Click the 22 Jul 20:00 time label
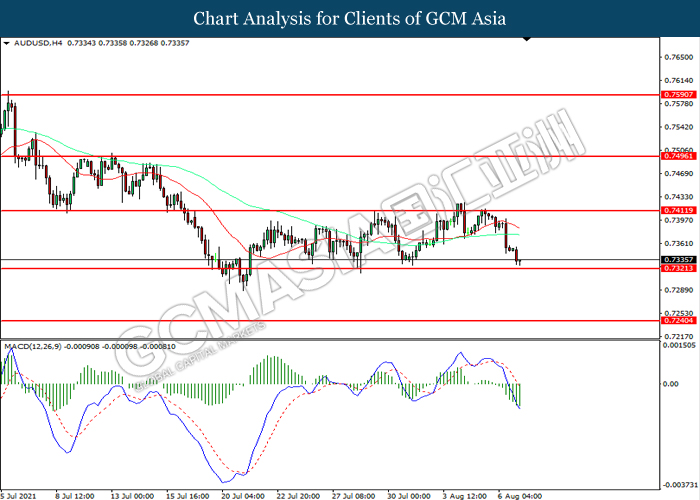 298,496
